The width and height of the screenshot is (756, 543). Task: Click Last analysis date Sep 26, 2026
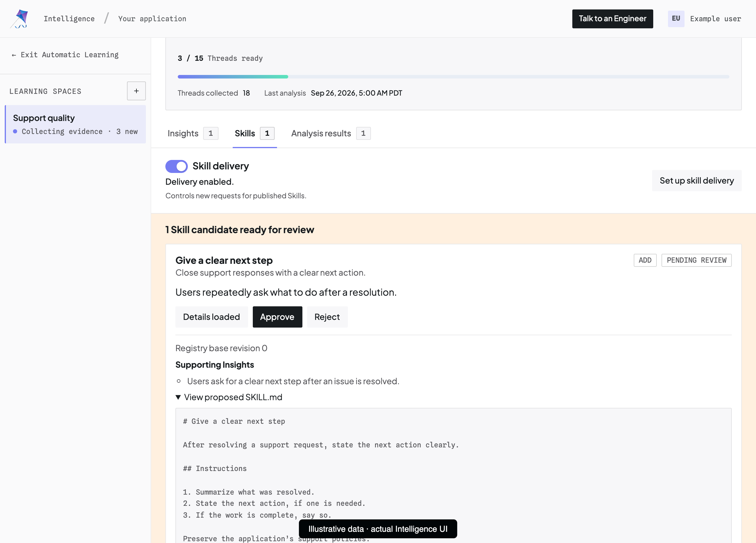tap(356, 93)
